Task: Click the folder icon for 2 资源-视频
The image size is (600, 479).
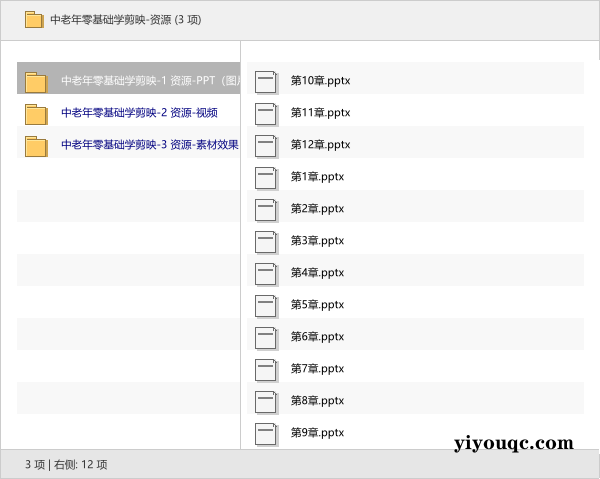Action: [36, 114]
